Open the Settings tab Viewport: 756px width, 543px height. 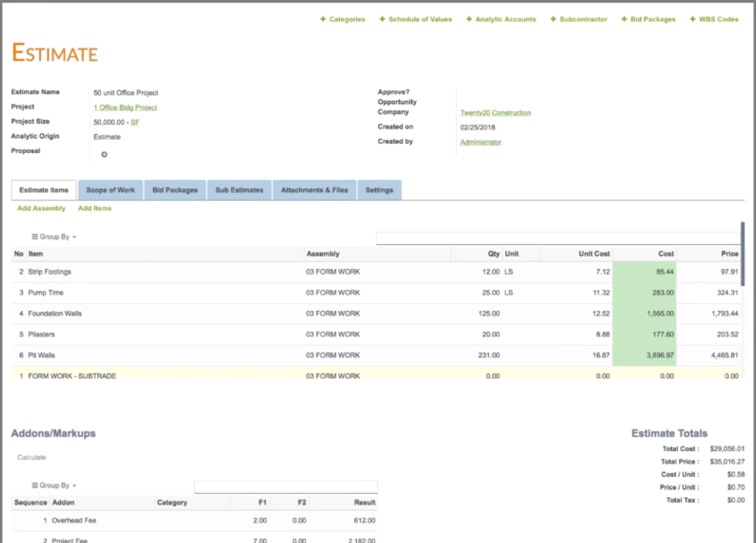coord(380,190)
